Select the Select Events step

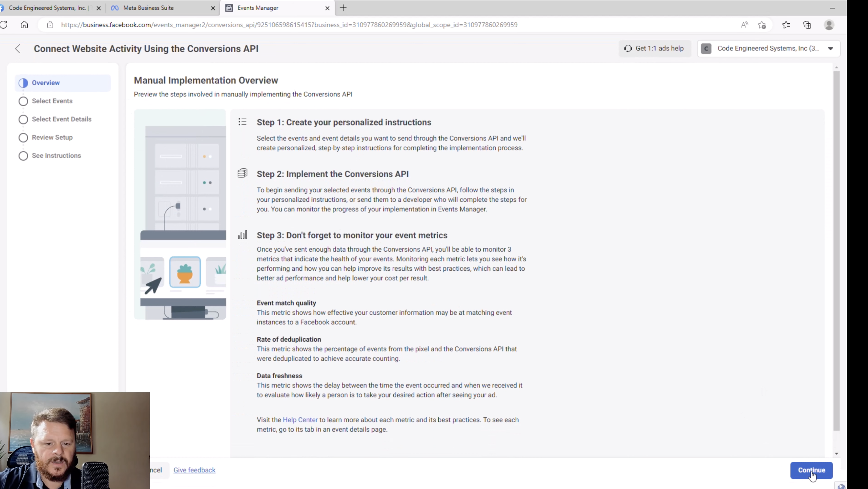tap(52, 101)
